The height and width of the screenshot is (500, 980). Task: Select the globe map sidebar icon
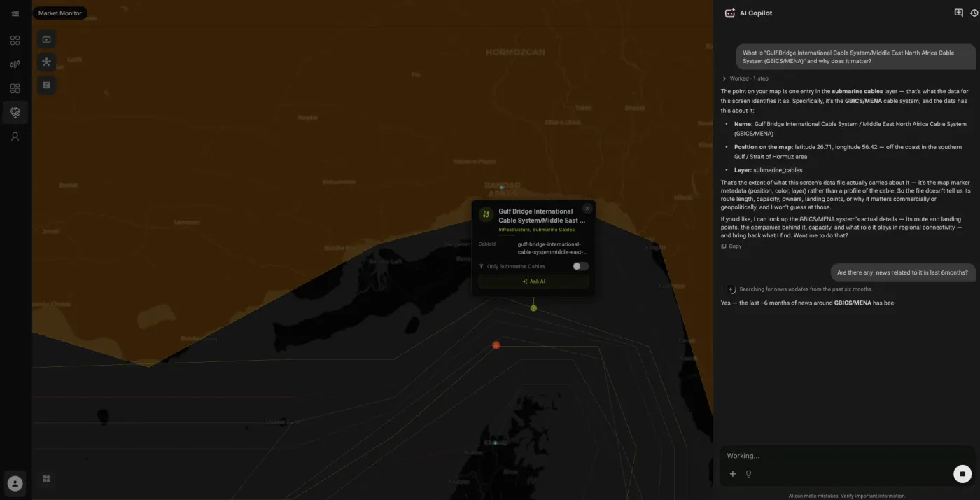[15, 112]
